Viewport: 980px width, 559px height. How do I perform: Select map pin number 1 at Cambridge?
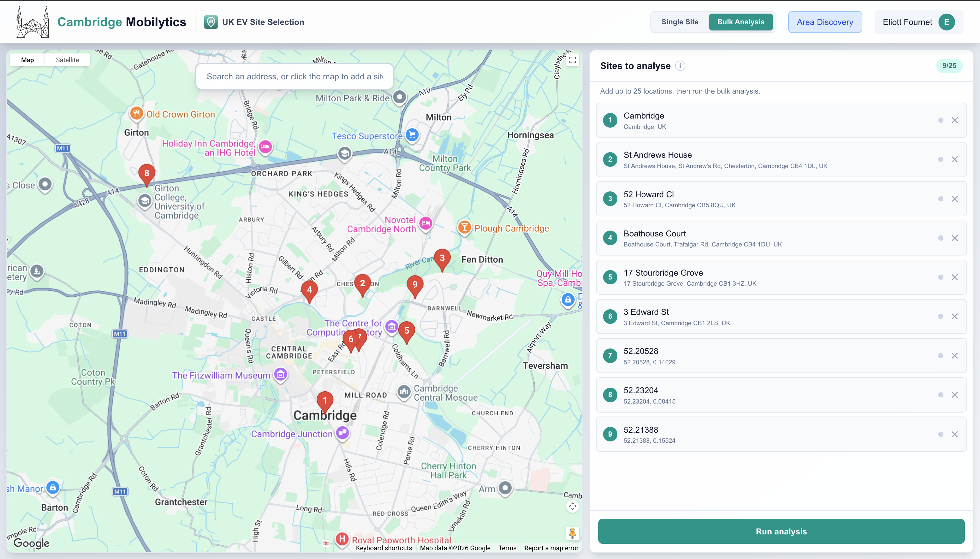(325, 402)
